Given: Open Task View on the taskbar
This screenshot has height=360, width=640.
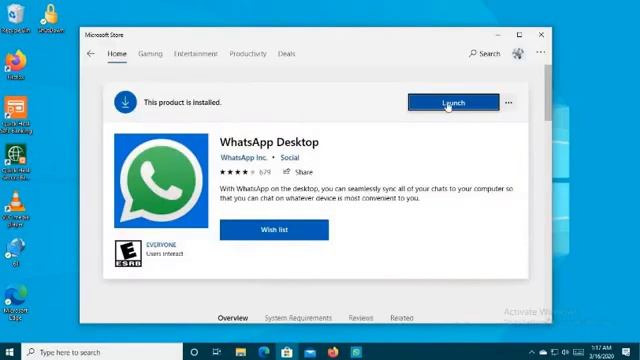Looking at the screenshot, I should pos(217,352).
